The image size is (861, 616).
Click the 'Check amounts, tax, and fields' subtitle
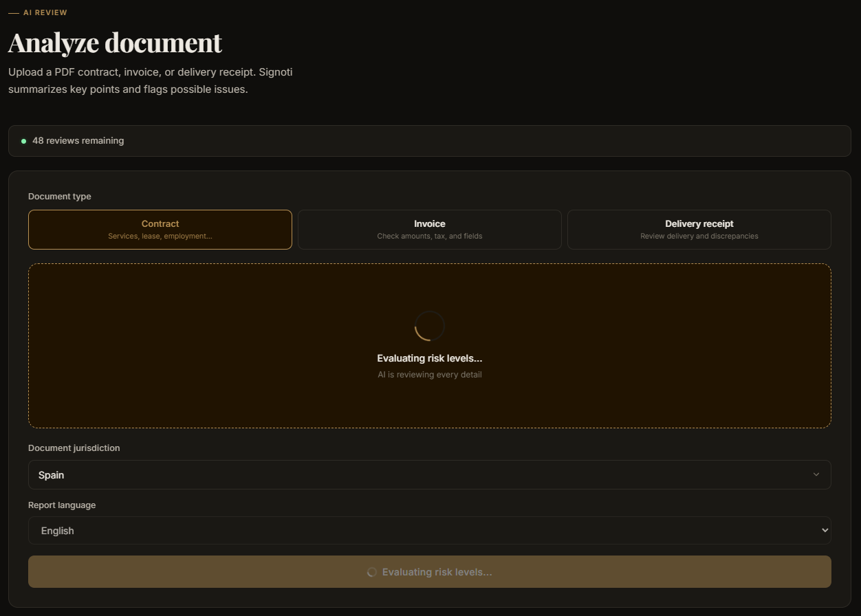430,236
